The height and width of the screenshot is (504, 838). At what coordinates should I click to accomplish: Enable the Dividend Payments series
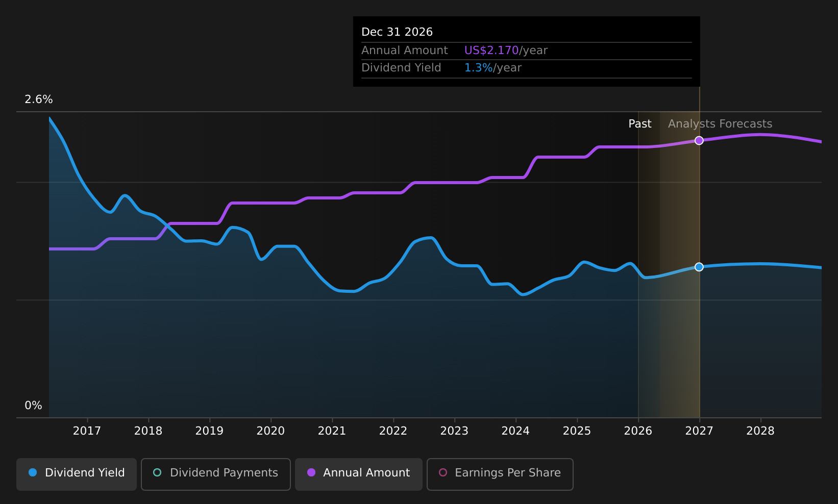pyautogui.click(x=216, y=474)
